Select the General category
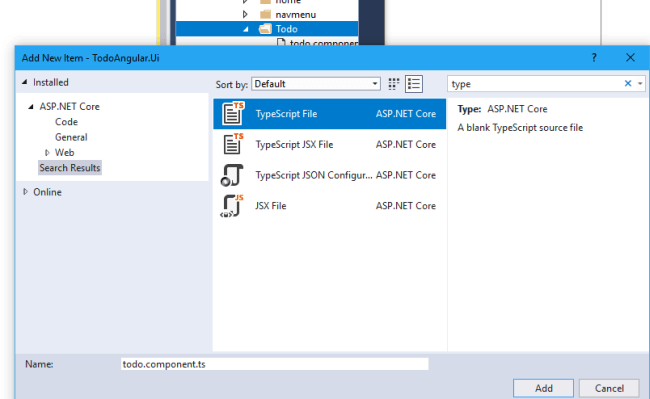Screen dimensions: 650x399 pyautogui.click(x=71, y=137)
